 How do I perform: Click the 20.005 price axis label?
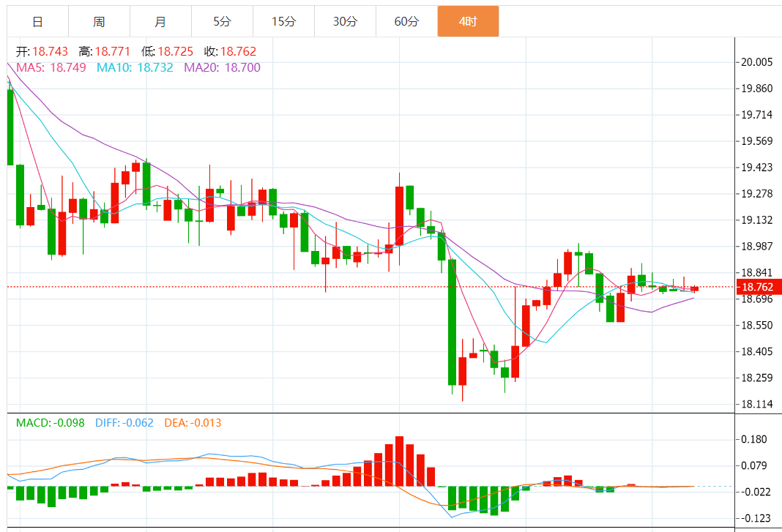[x=756, y=61]
